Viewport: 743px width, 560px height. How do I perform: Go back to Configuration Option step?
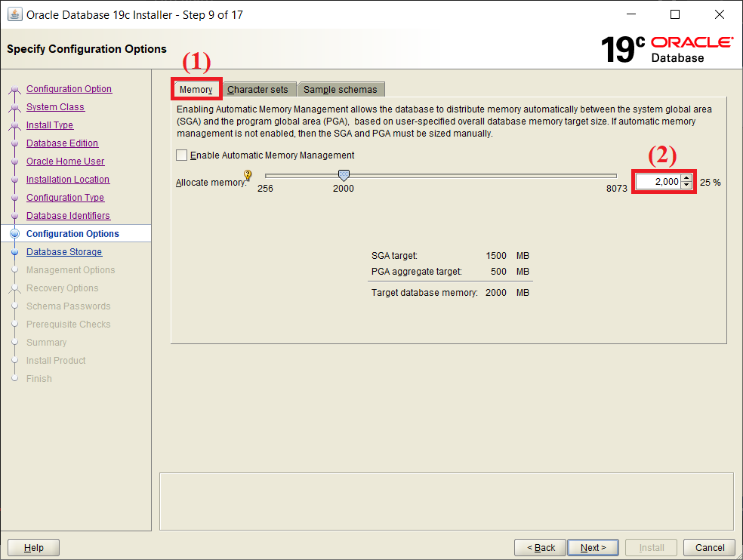(x=69, y=88)
